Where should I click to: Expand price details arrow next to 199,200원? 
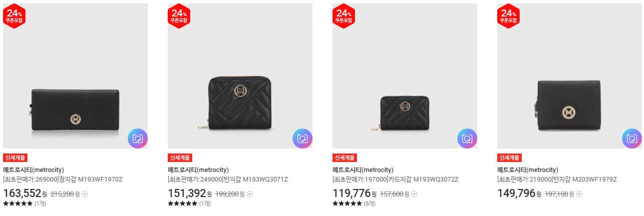(x=250, y=194)
